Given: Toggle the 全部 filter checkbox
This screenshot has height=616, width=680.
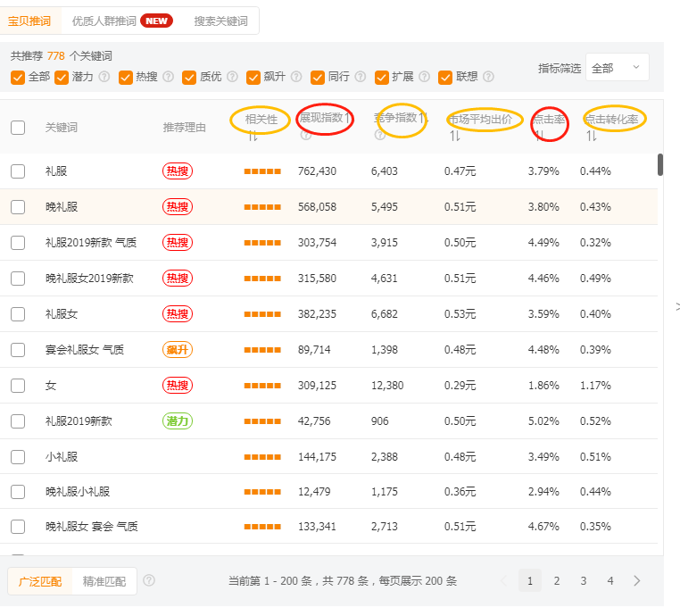Looking at the screenshot, I should click(18, 77).
